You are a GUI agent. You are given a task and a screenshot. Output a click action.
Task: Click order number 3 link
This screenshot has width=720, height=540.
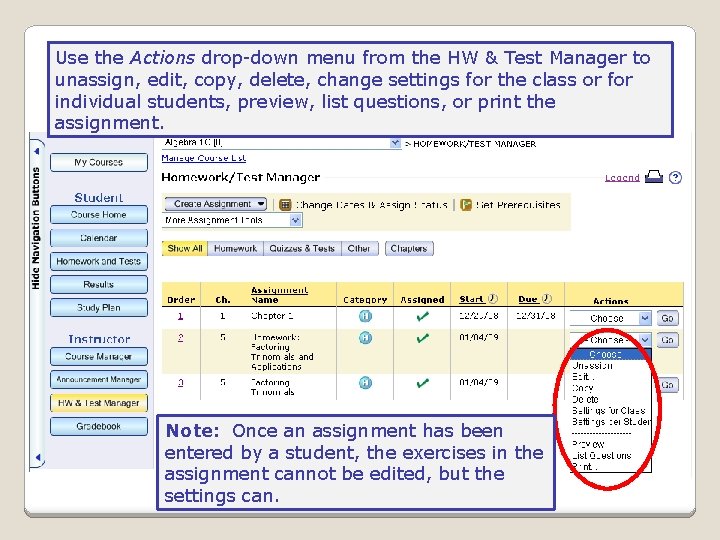pyautogui.click(x=180, y=382)
